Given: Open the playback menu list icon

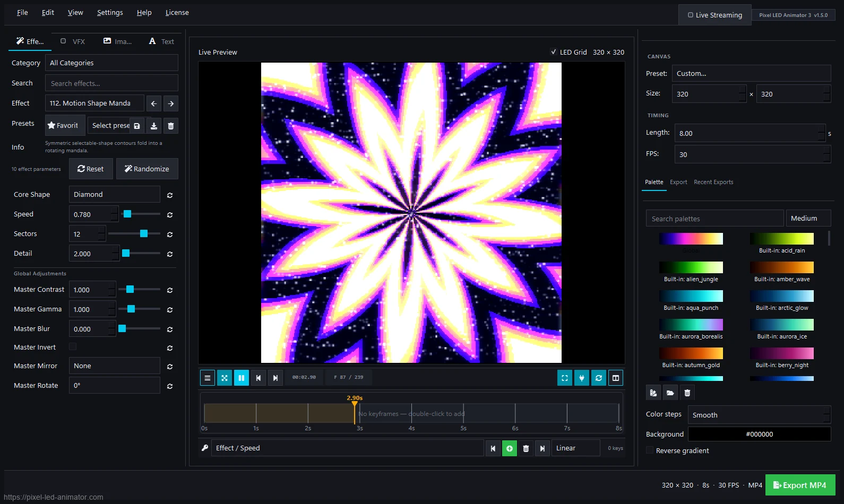Looking at the screenshot, I should click(x=208, y=378).
